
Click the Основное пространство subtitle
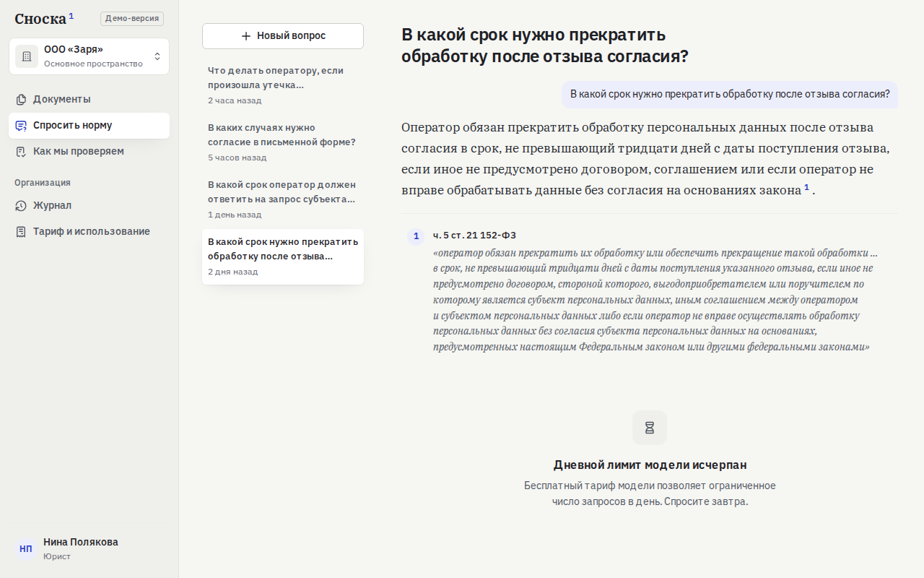[x=93, y=64]
